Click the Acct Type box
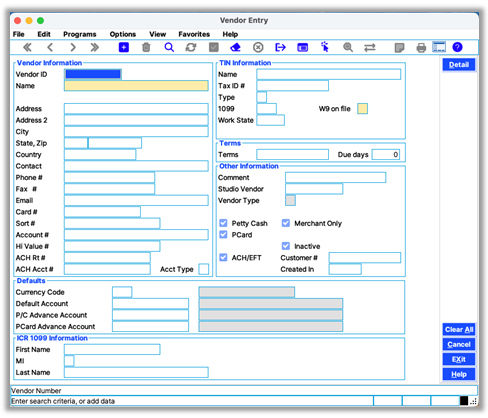The image size is (488, 418). click(204, 269)
